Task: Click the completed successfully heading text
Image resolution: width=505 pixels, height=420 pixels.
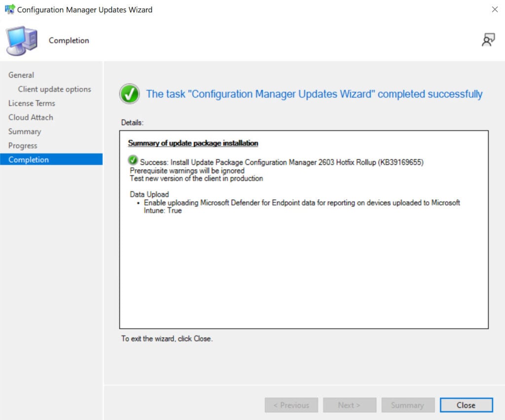Action: [x=314, y=94]
